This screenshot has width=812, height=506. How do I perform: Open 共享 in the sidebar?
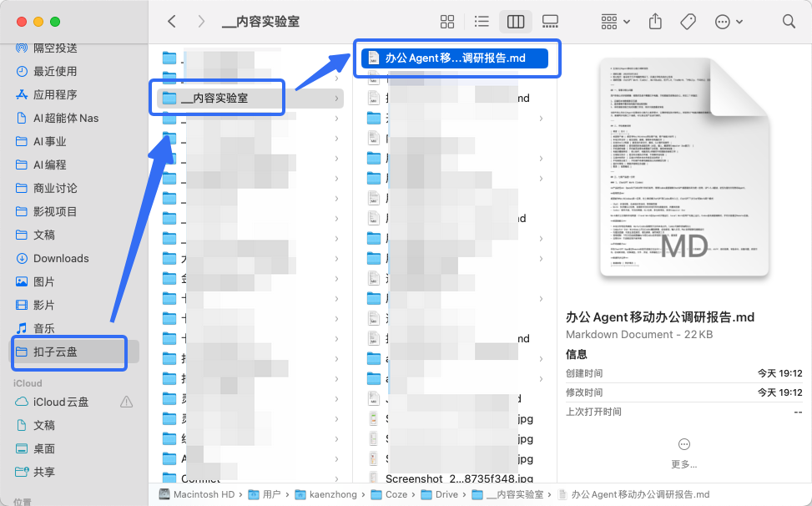(x=44, y=472)
